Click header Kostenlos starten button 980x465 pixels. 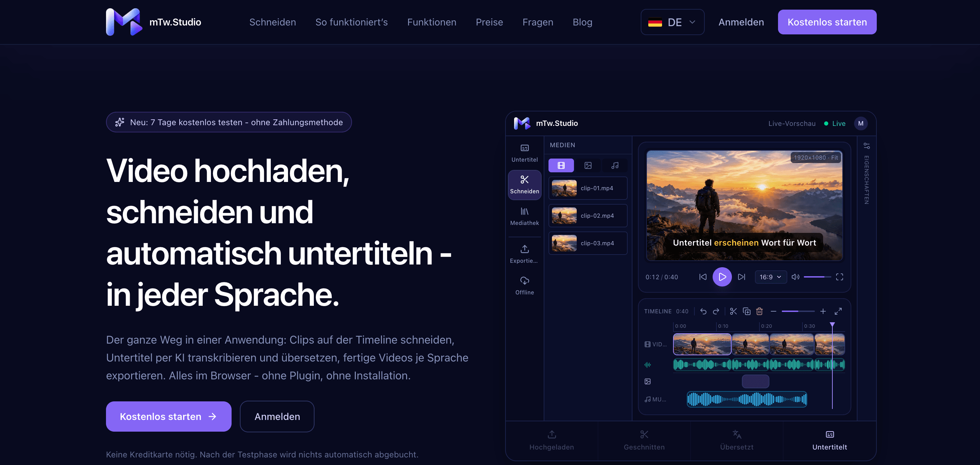pyautogui.click(x=827, y=22)
